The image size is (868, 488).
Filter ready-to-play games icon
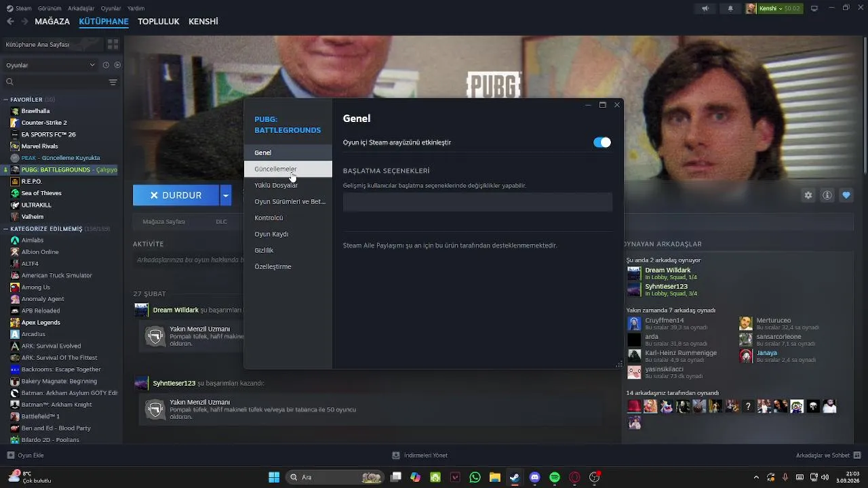(117, 65)
